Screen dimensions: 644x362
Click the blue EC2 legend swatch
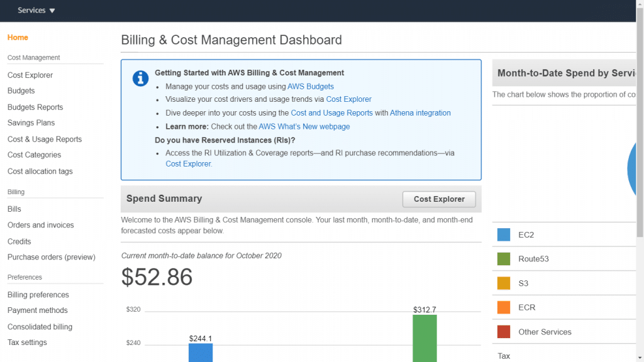pos(504,235)
